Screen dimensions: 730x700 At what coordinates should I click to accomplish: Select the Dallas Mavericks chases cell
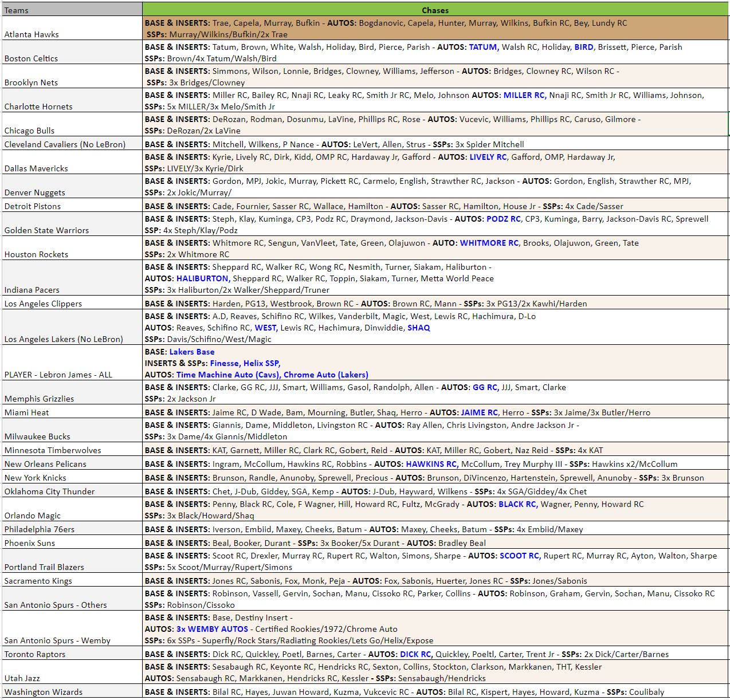tap(435, 163)
